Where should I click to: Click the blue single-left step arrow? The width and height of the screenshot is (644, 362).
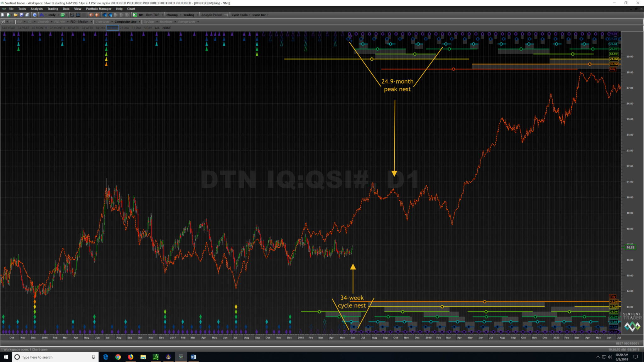pyautogui.click(x=110, y=15)
